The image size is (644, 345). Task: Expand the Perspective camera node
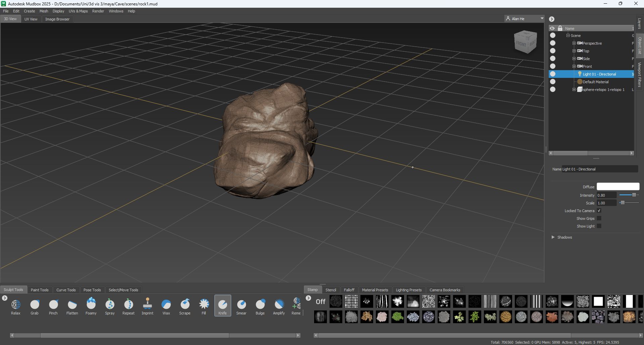(x=574, y=43)
